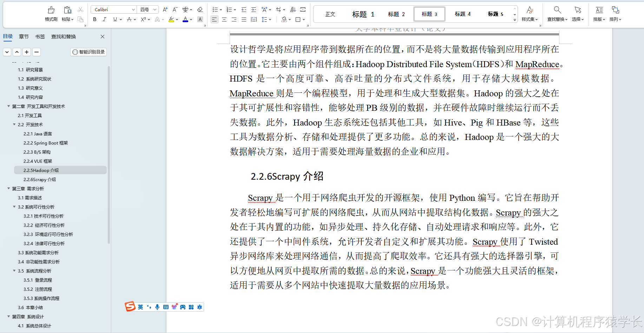Close the navigation pane
Image resolution: width=644 pixels, height=333 pixels.
[x=103, y=37]
